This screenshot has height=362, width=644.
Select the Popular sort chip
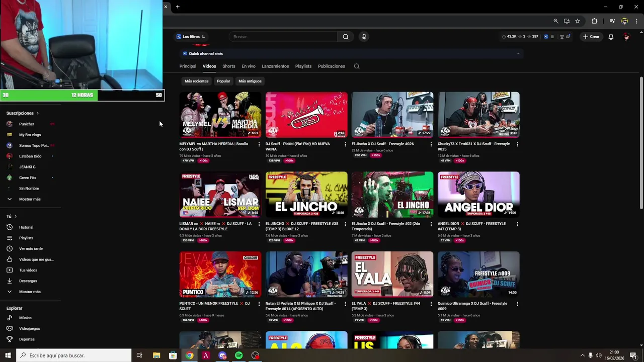223,81
